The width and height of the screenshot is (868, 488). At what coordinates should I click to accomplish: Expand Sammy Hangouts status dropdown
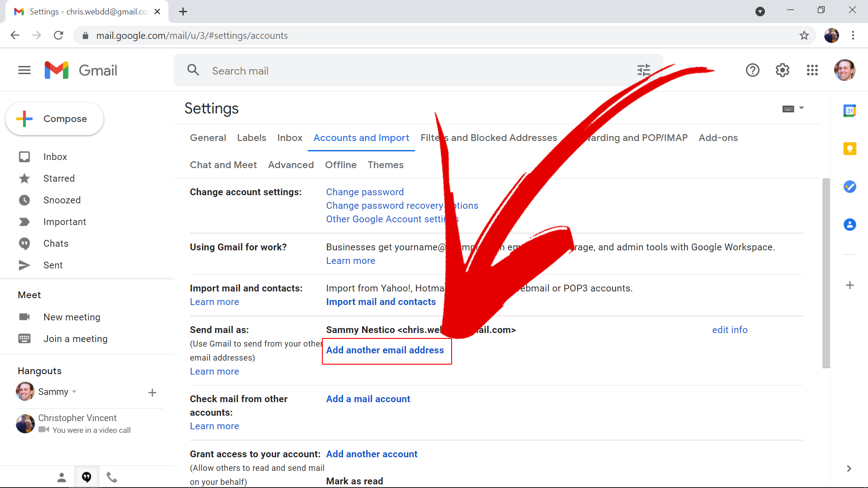[74, 392]
